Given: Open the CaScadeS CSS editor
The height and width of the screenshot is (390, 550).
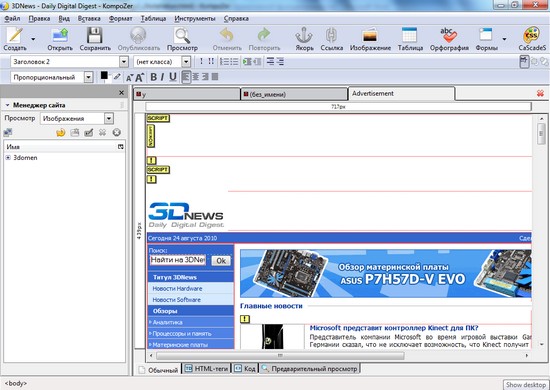Looking at the screenshot, I should pyautogui.click(x=532, y=35).
